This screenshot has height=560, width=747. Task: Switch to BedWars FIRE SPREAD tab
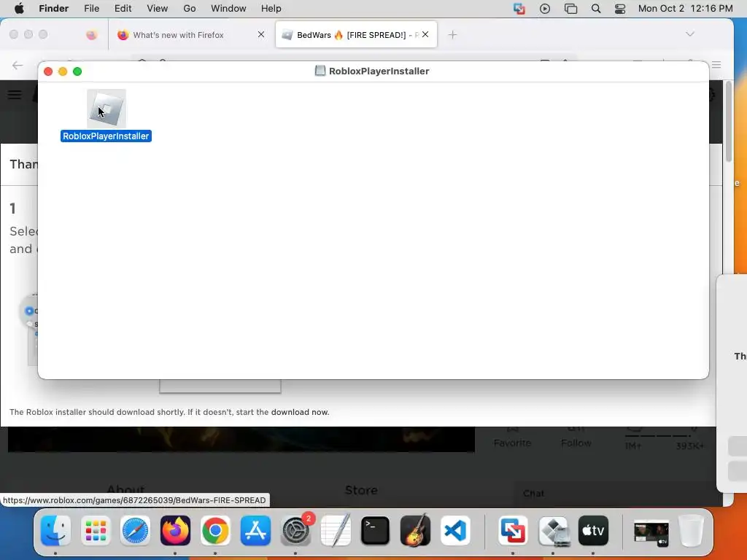pos(356,35)
